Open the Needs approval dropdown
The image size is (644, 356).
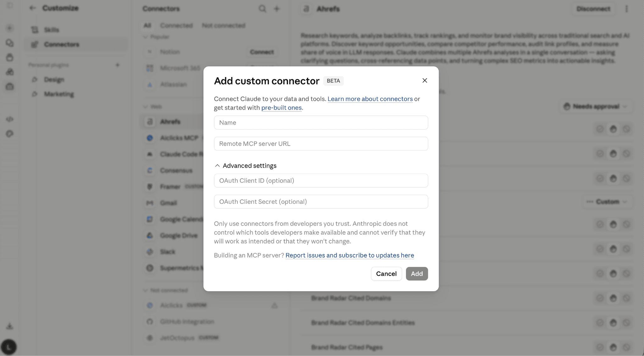[x=596, y=107]
